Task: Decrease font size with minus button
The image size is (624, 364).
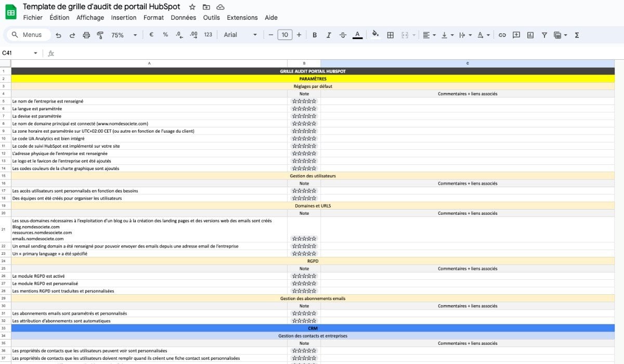Action: coord(270,35)
